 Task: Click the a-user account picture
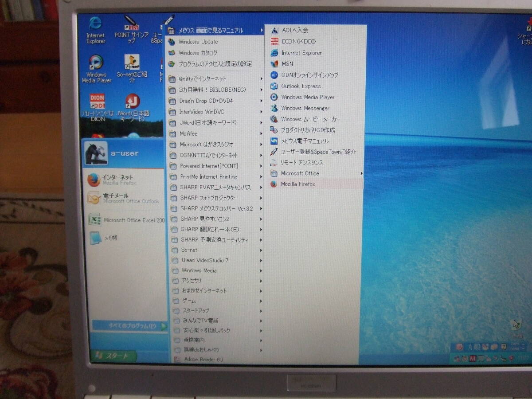(96, 153)
